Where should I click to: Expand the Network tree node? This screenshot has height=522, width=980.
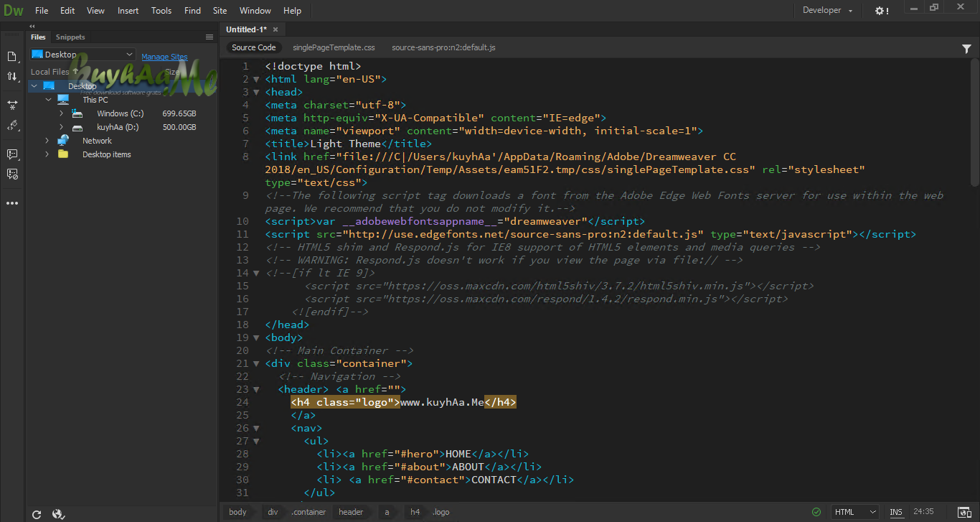47,141
